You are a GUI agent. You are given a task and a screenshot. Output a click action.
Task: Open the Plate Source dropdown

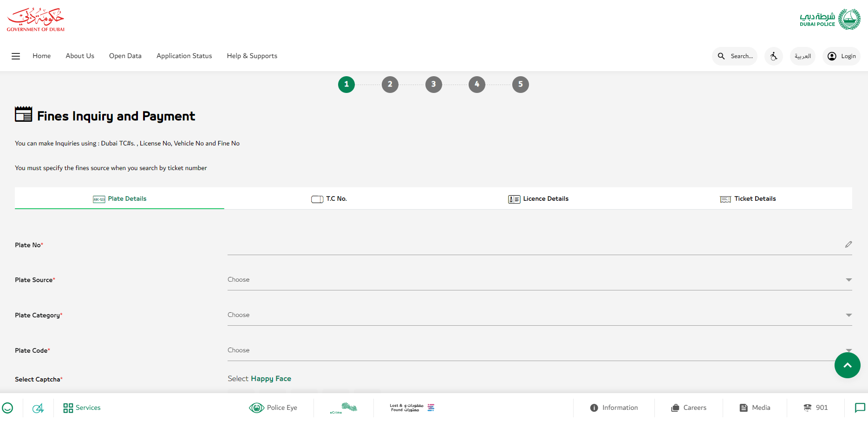pyautogui.click(x=539, y=279)
